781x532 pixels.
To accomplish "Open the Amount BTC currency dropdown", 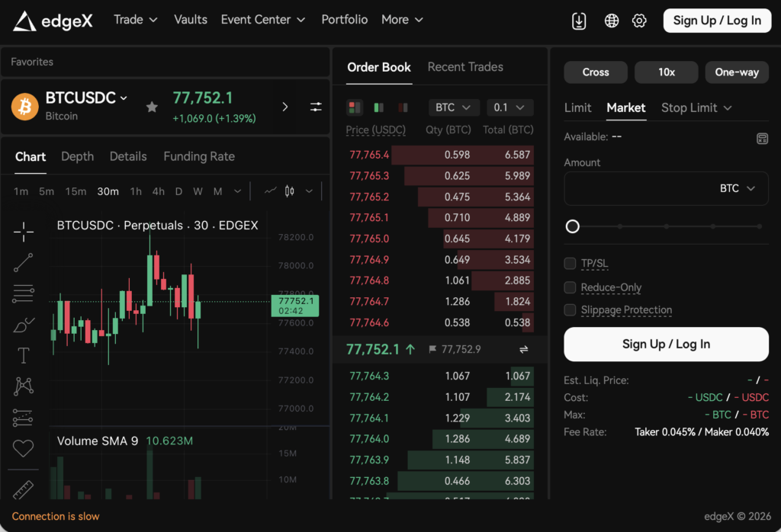I will point(738,188).
